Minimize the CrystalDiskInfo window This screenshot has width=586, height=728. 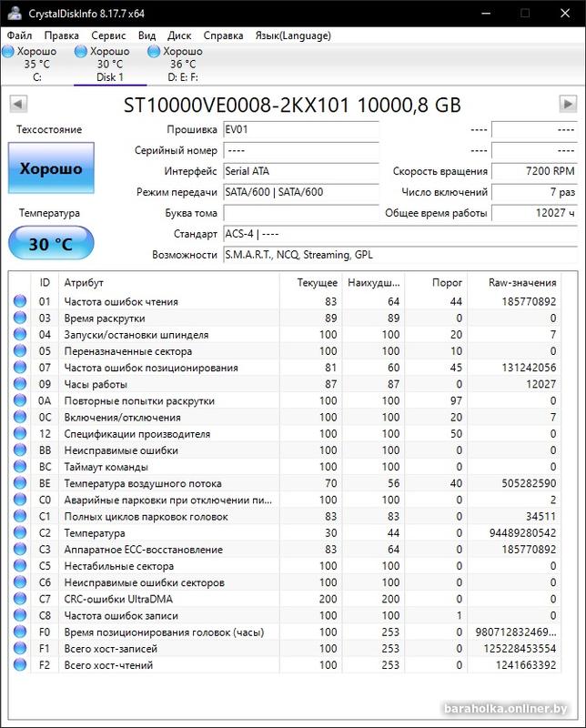(x=486, y=14)
